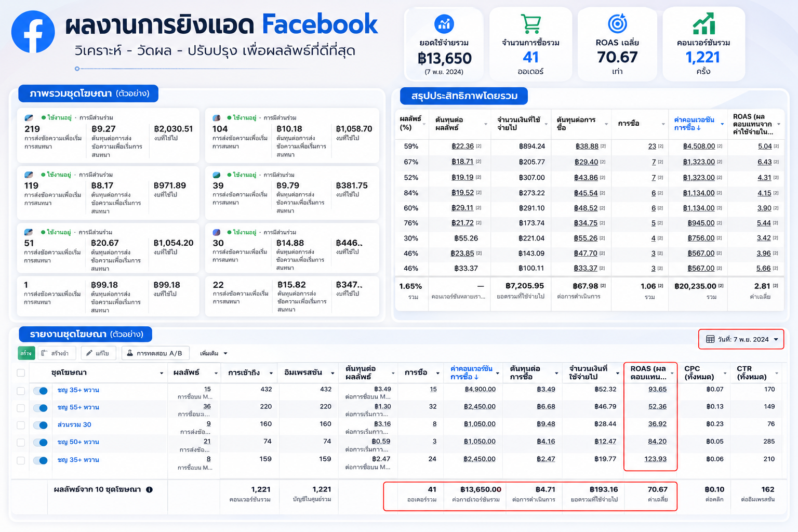The height and width of the screenshot is (532, 798).
Task: Click the ฿1,054.20 budget spent value
Action: tap(174, 243)
